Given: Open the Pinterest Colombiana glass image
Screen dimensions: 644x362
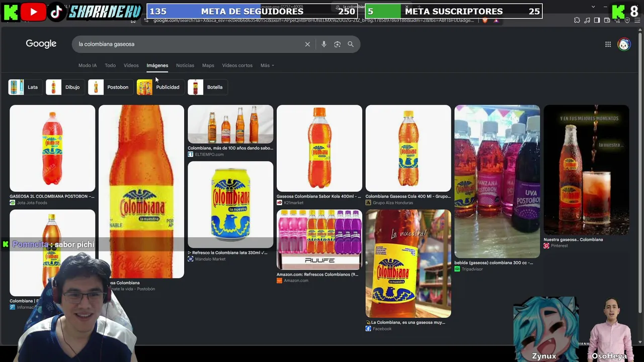Looking at the screenshot, I should coord(586,170).
